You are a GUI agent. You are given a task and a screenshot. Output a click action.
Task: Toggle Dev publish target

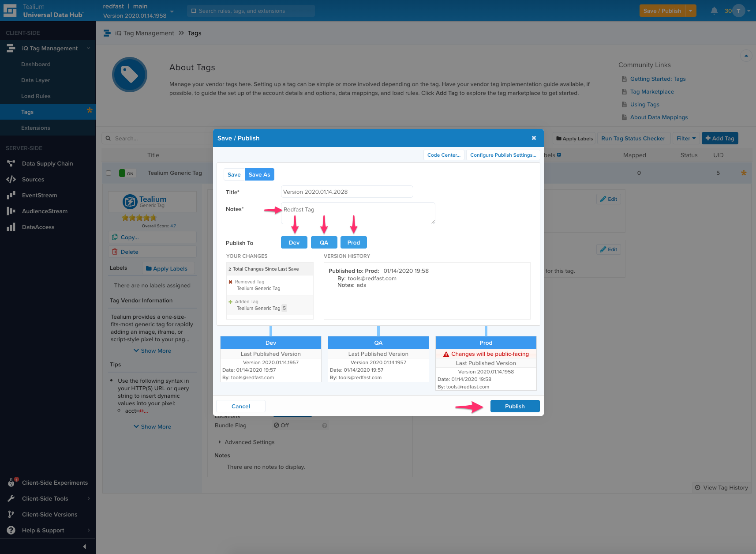[x=294, y=242]
